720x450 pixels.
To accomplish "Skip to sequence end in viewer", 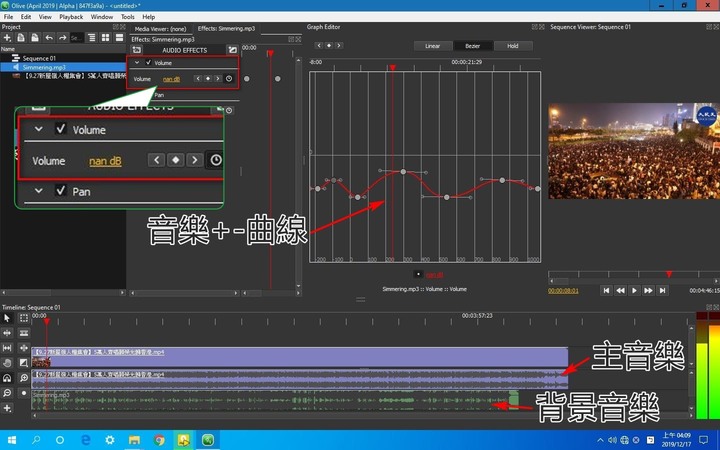I will pos(662,290).
